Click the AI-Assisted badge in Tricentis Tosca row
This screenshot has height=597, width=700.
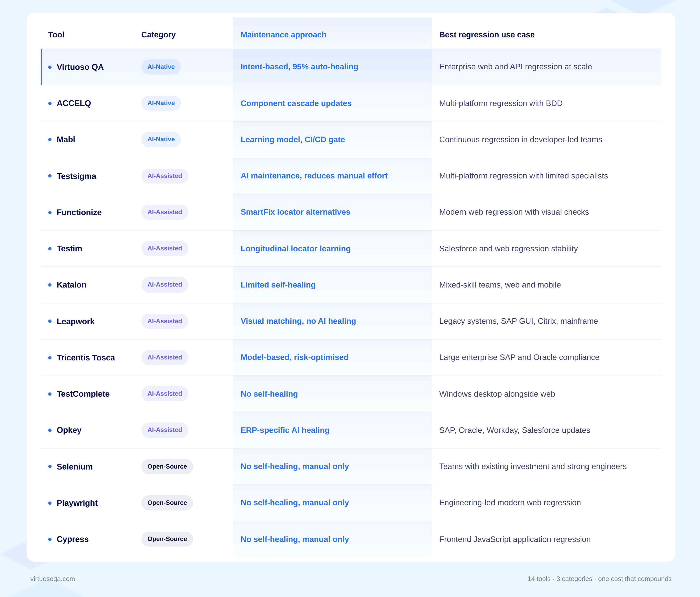(165, 357)
